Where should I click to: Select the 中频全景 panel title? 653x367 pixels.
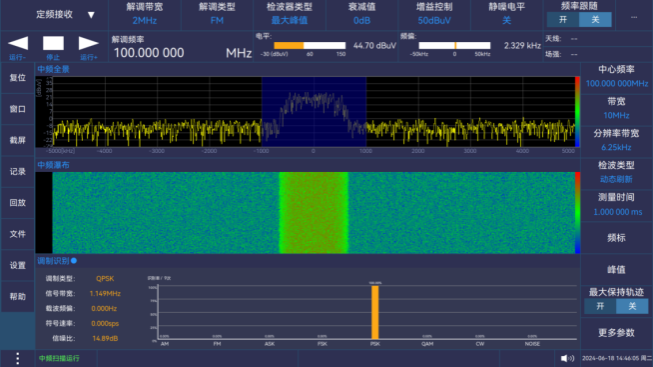tap(53, 69)
